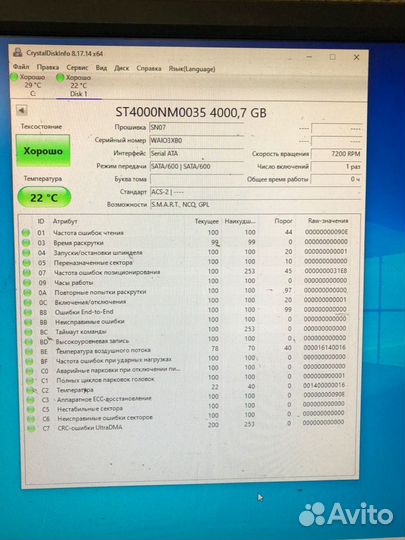Click status icon for Нестабильные сектора
The height and width of the screenshot is (540, 405).
click(31, 409)
